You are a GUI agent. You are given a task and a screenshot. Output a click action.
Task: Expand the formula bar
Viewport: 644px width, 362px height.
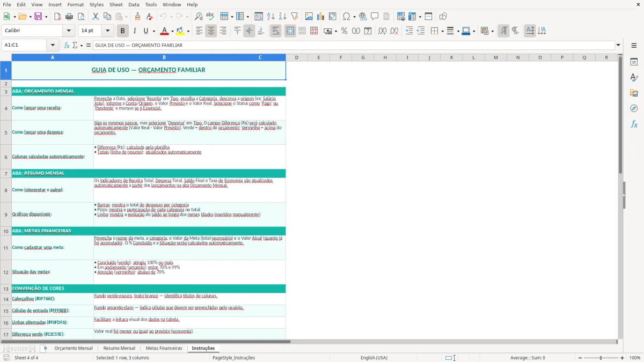point(618,45)
